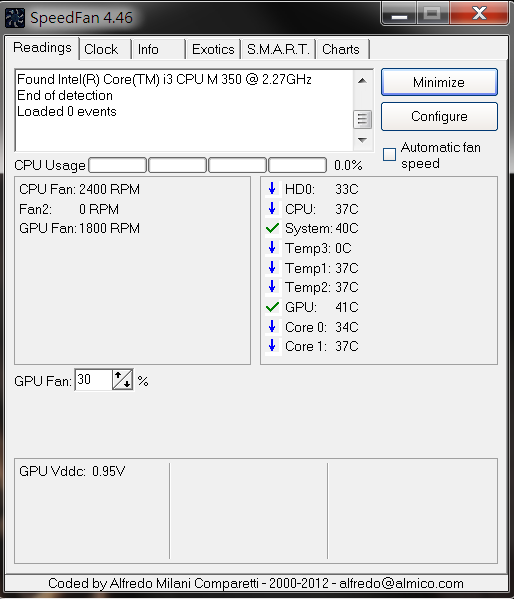The width and height of the screenshot is (515, 599).
Task: Click the 'GPU: 41C' temperature text
Action: coord(322,307)
